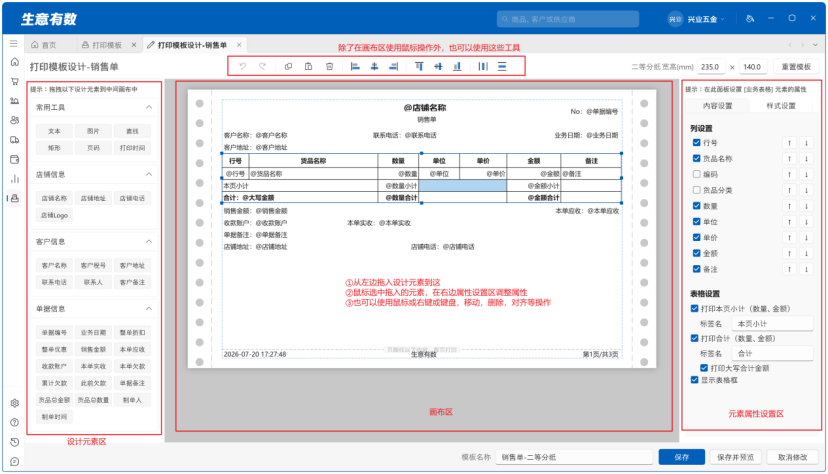The image size is (828, 474).
Task: Move 行号 column up with arrow
Action: click(x=789, y=143)
